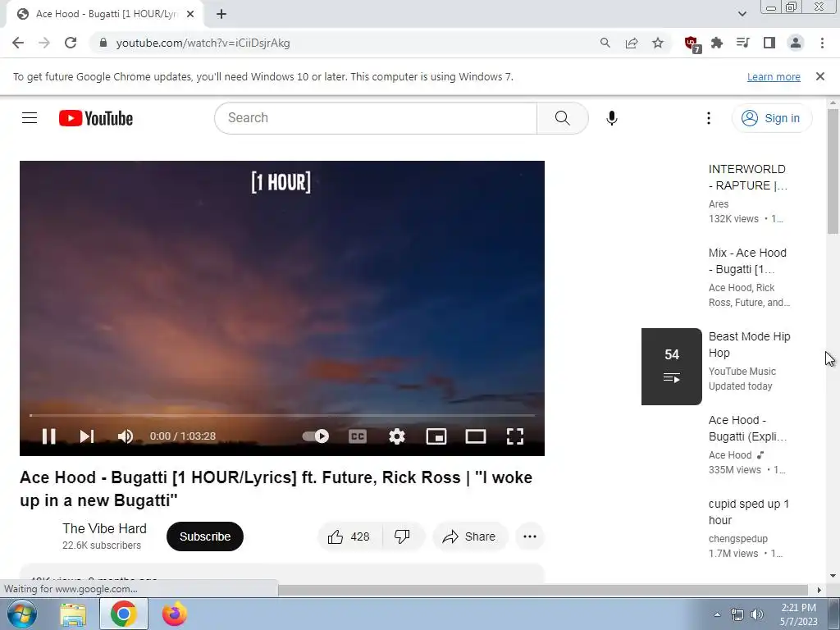Bookmark this page with star

[658, 43]
